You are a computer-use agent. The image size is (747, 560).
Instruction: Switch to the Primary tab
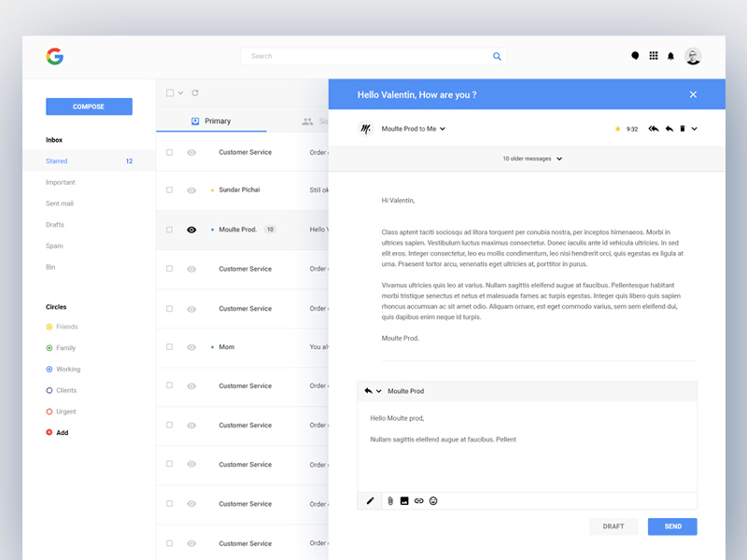tap(211, 121)
